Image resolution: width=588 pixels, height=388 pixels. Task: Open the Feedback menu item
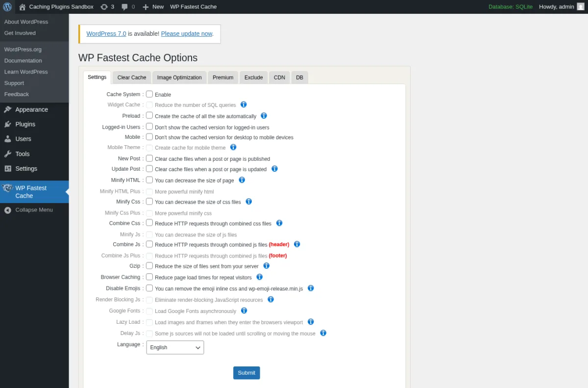34,94
